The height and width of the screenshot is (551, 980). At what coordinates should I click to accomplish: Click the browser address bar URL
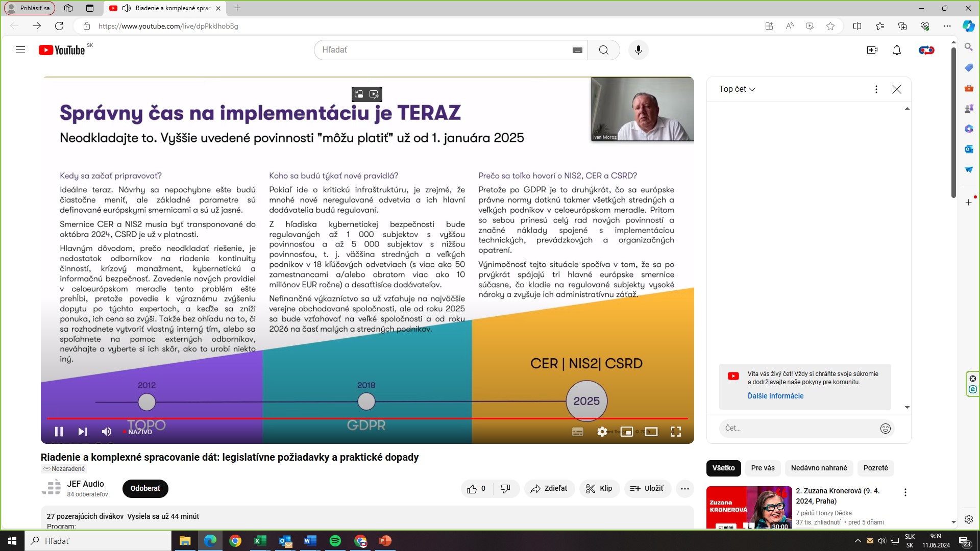tap(168, 26)
